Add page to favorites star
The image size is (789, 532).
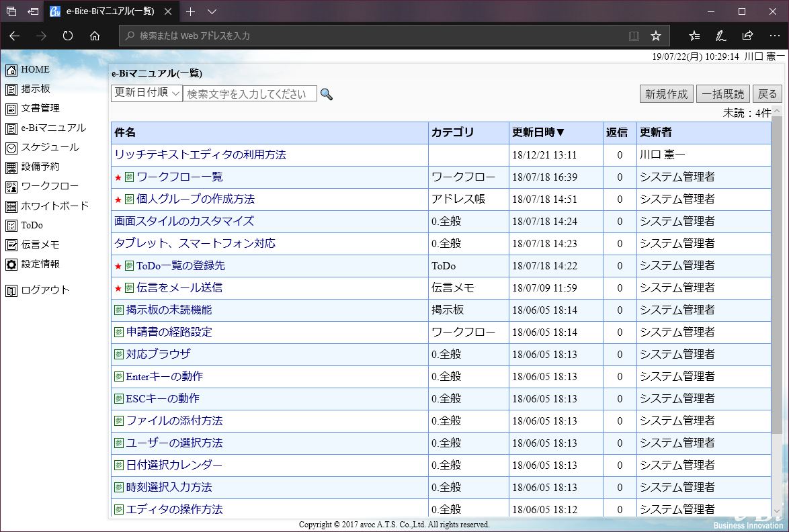coord(656,36)
